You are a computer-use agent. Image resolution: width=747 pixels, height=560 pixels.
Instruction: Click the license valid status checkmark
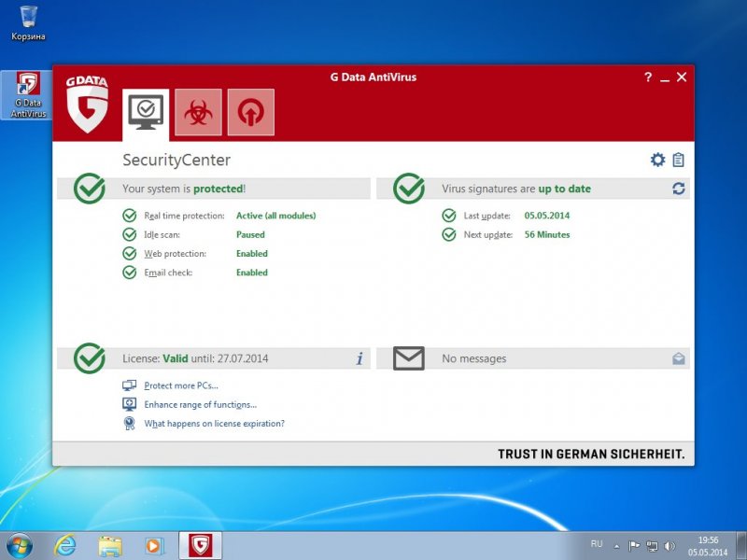tap(90, 358)
